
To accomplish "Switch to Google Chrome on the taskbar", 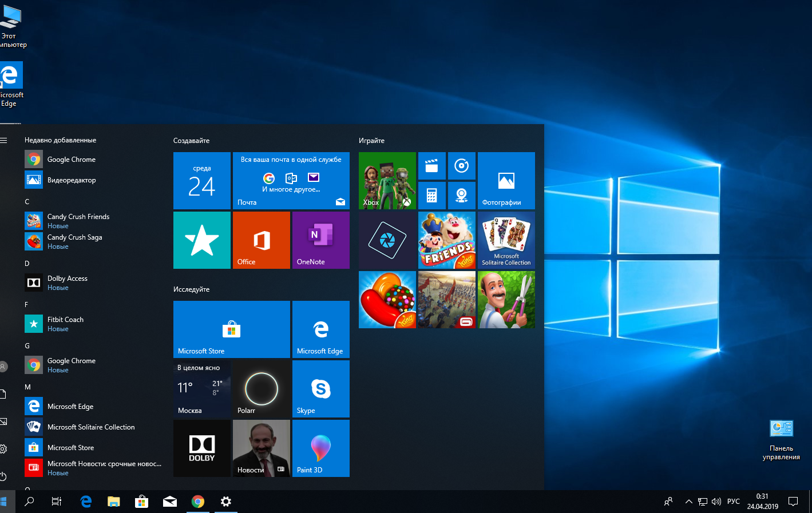I will coord(198,502).
